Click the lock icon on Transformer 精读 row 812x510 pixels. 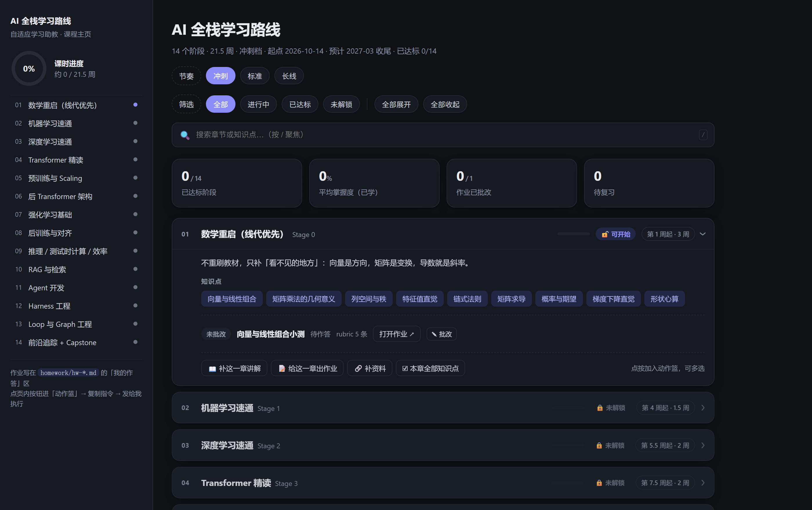pos(599,483)
